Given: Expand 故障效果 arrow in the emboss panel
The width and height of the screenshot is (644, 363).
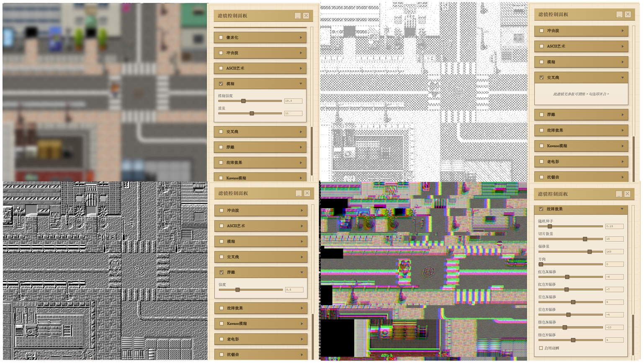Looking at the screenshot, I should [x=301, y=308].
